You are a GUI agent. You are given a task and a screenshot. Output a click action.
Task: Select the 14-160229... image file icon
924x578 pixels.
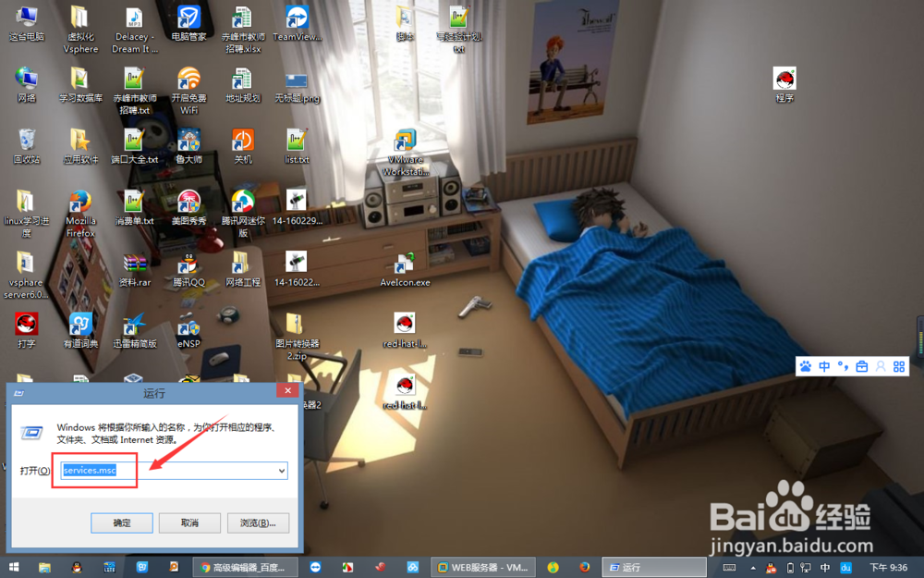coord(297,207)
